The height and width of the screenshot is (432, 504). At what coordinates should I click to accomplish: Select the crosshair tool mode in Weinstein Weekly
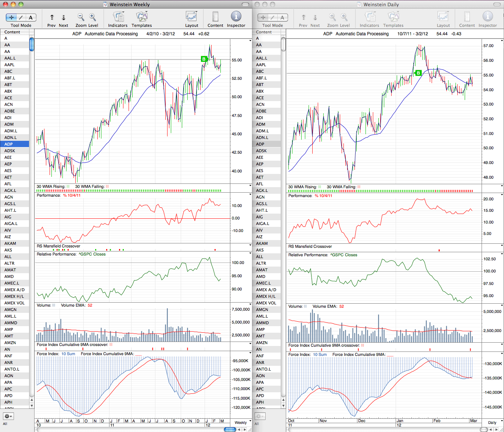pyautogui.click(x=11, y=17)
